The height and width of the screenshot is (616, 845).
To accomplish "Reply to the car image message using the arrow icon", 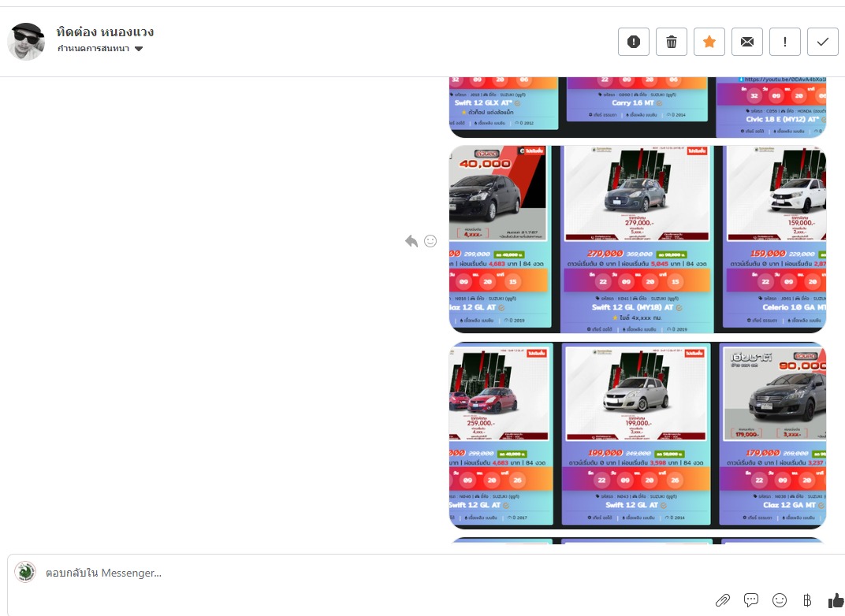I will pos(411,241).
